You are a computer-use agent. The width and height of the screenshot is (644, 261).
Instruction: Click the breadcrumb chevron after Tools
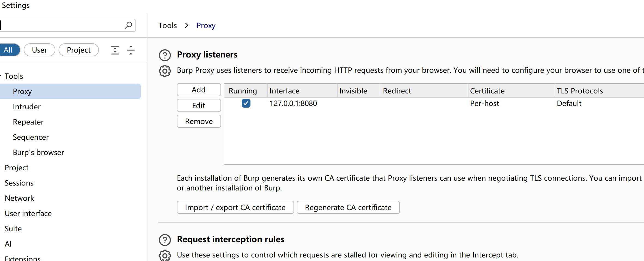tap(187, 26)
